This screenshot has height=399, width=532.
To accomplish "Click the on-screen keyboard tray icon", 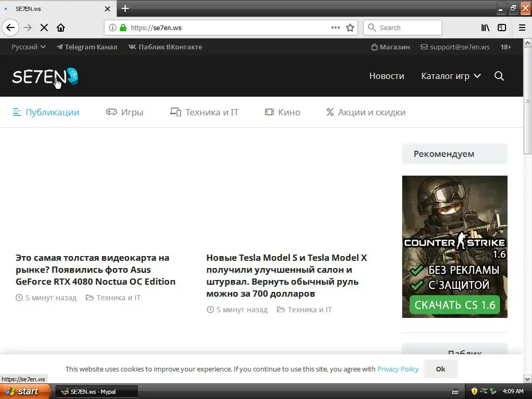I will coord(455,392).
